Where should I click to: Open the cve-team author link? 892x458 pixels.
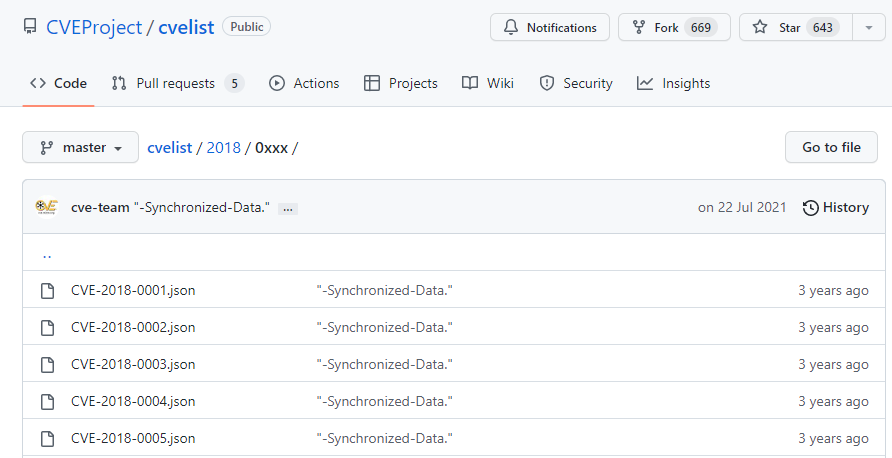pyautogui.click(x=100, y=208)
